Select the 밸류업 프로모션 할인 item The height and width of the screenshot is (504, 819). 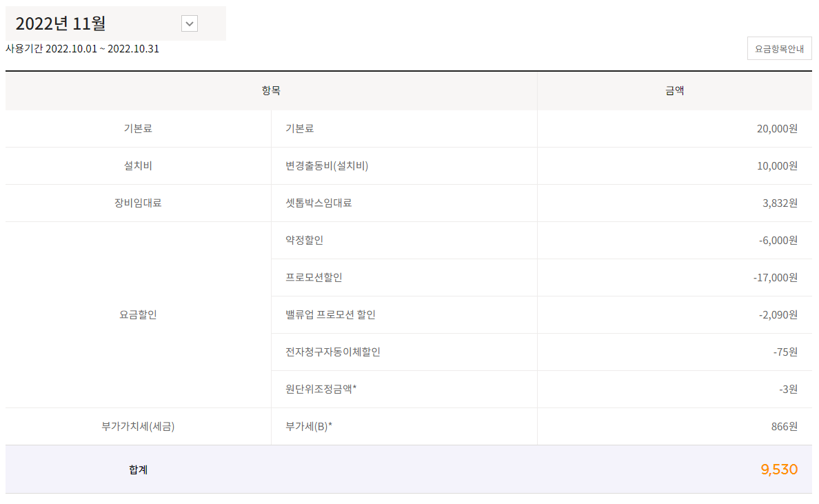[x=330, y=315]
